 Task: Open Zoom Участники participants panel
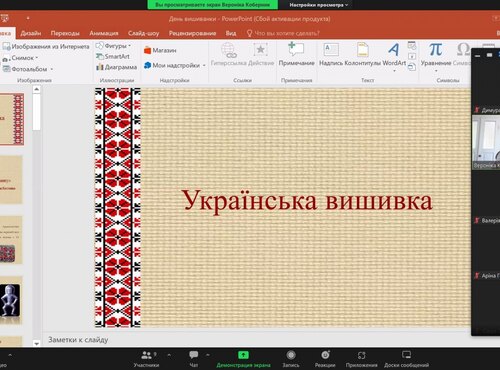click(x=146, y=359)
